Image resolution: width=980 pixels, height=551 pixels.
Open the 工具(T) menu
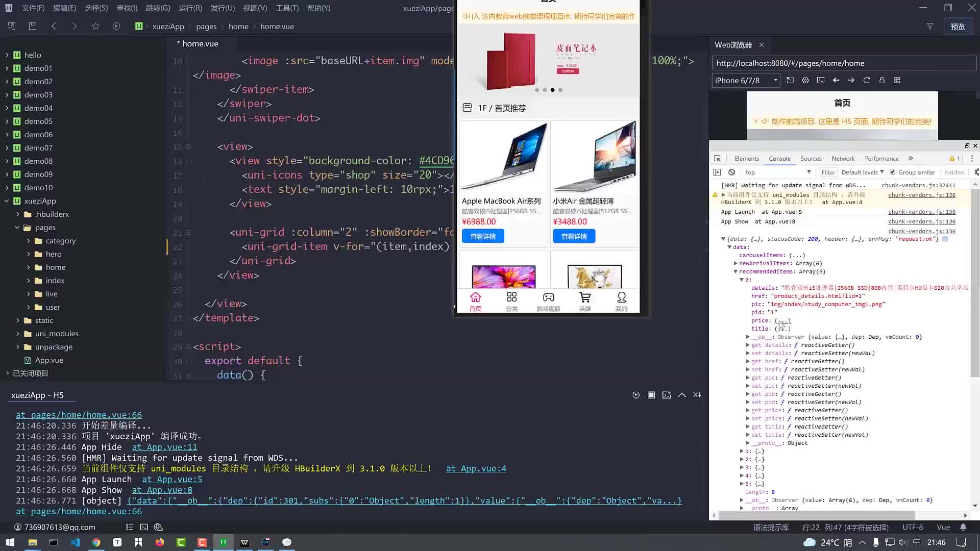(287, 8)
